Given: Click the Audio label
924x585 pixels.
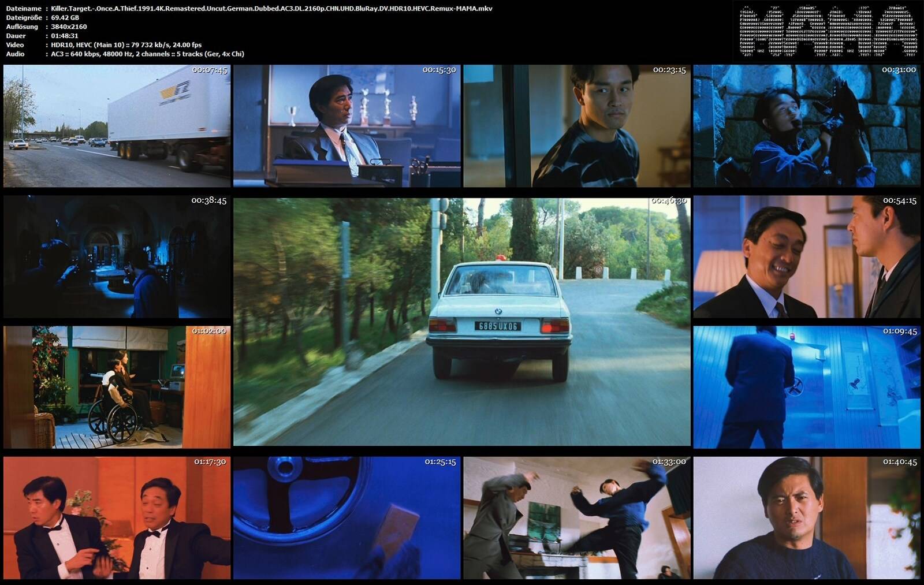Looking at the screenshot, I should point(15,54).
